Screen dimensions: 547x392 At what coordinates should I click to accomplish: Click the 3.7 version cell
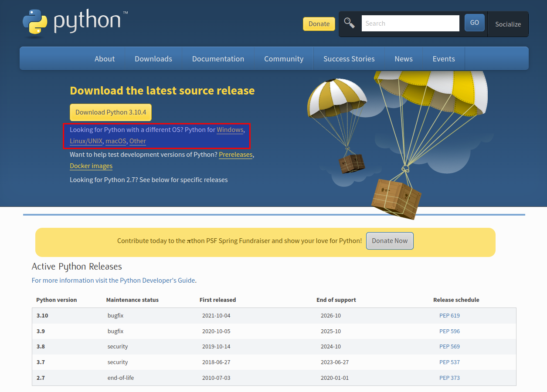tap(41, 362)
